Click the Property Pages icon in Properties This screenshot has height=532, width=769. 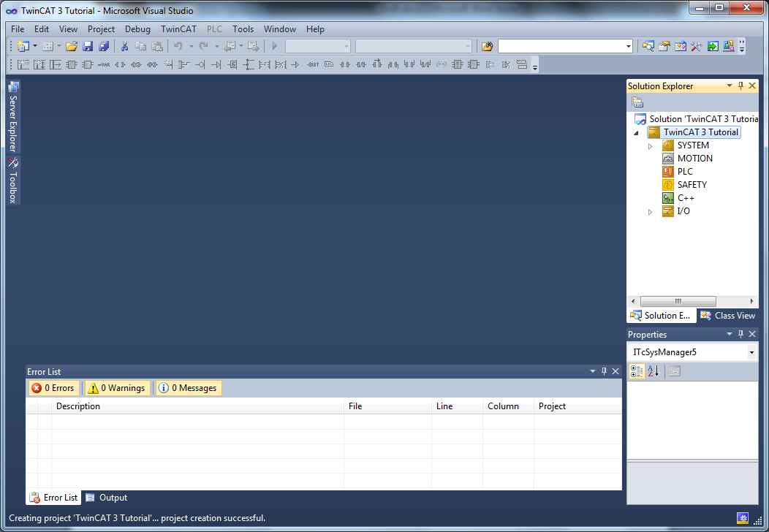tap(675, 372)
